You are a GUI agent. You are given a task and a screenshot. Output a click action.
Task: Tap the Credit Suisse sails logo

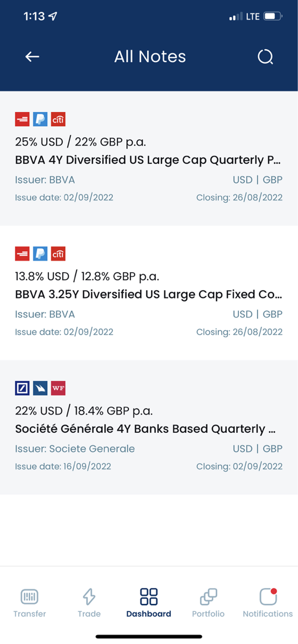click(40, 388)
